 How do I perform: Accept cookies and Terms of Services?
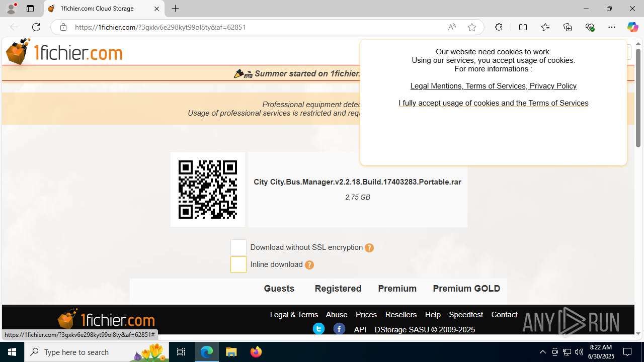click(x=493, y=103)
